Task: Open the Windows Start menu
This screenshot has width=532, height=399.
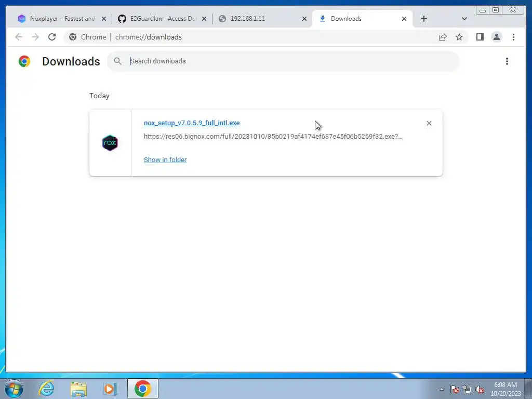Action: pos(14,389)
